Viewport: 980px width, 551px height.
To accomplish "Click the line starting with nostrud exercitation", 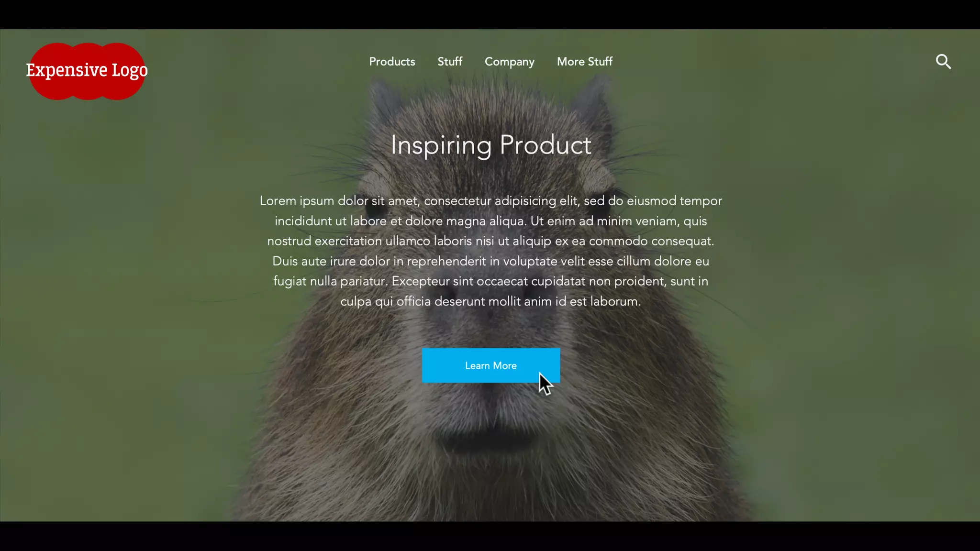I will [490, 241].
